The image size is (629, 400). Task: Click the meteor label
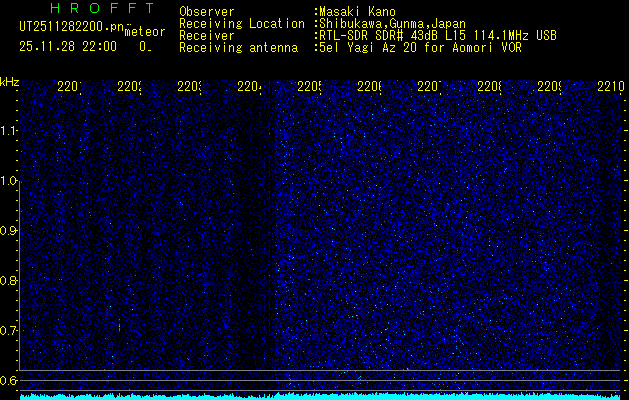(x=145, y=32)
